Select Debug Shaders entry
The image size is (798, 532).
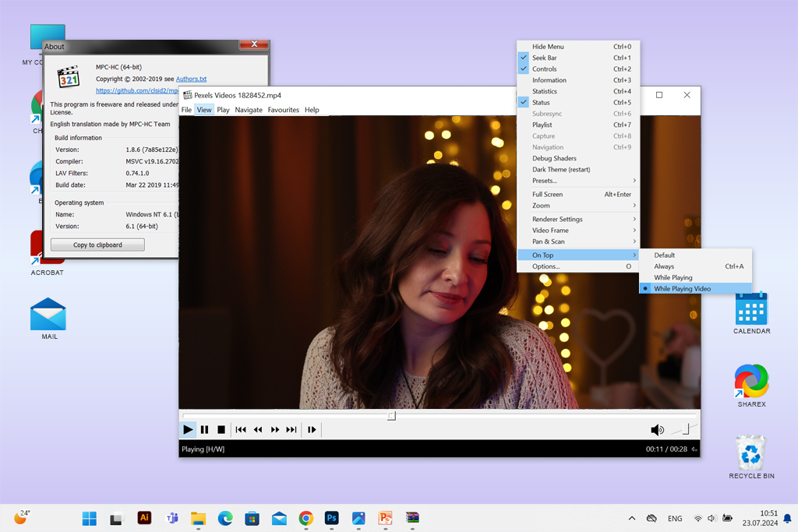(578, 158)
